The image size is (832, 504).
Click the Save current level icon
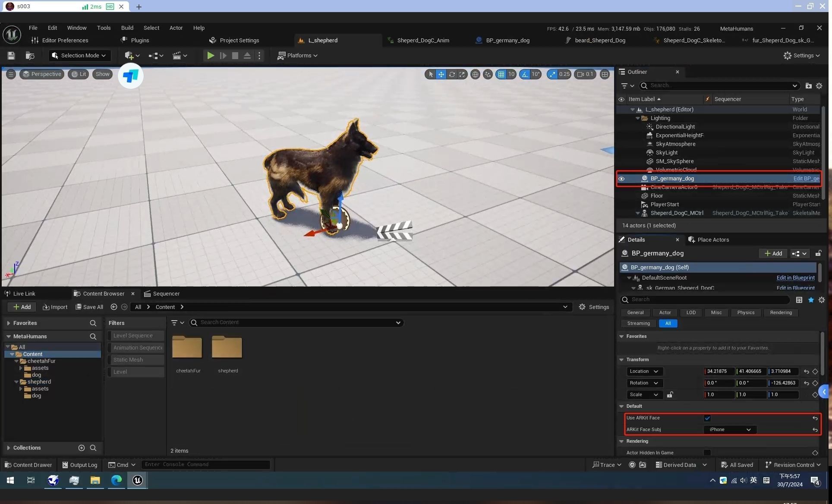point(11,56)
